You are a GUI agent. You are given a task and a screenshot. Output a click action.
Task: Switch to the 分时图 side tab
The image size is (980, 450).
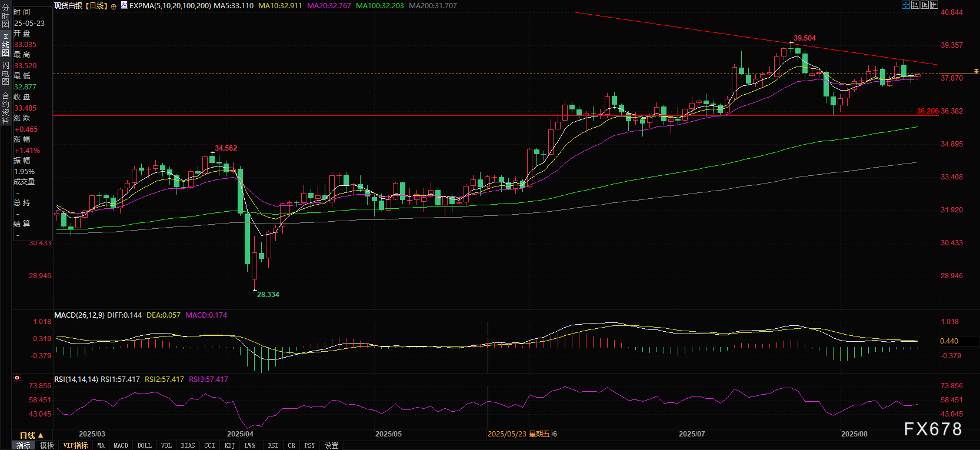5,16
